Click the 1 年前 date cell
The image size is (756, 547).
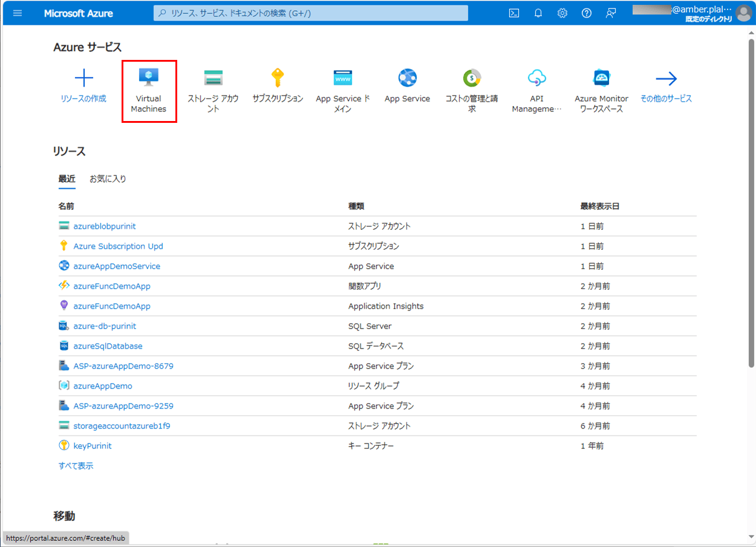point(592,446)
